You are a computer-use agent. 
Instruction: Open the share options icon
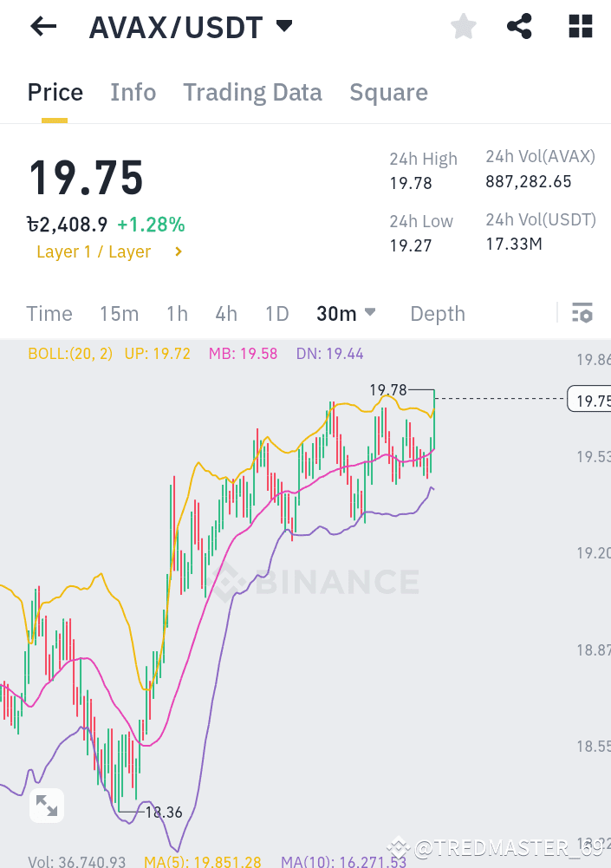click(519, 26)
